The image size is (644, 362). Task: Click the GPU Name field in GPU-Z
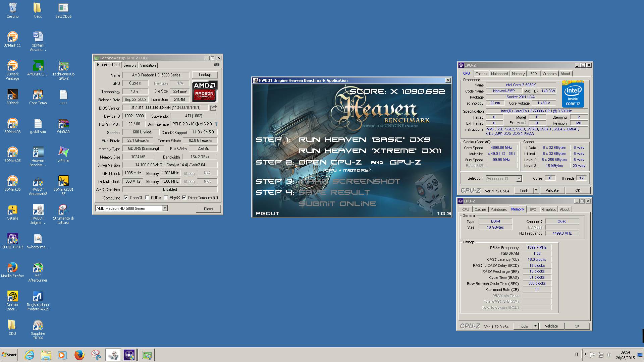pyautogui.click(x=156, y=75)
